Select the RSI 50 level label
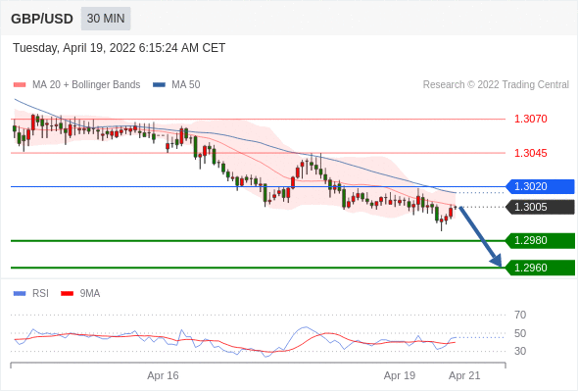Viewport: 578px width, 392px height. [x=520, y=333]
